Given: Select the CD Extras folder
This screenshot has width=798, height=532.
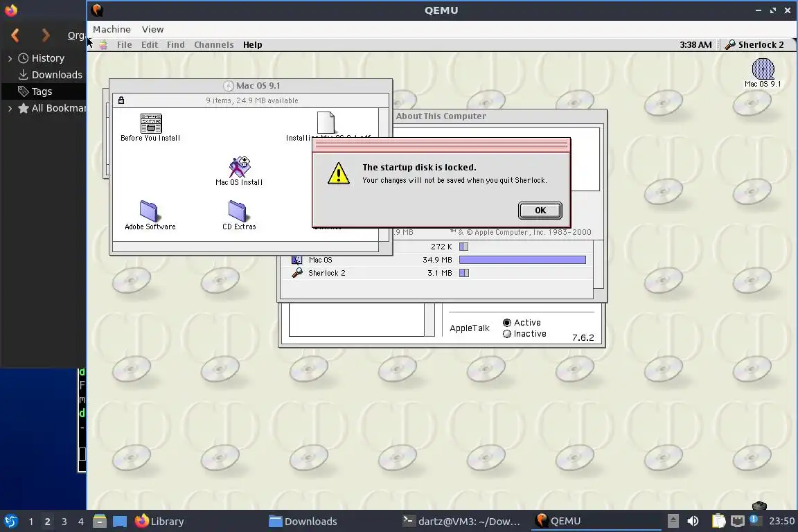Looking at the screenshot, I should coord(238,211).
